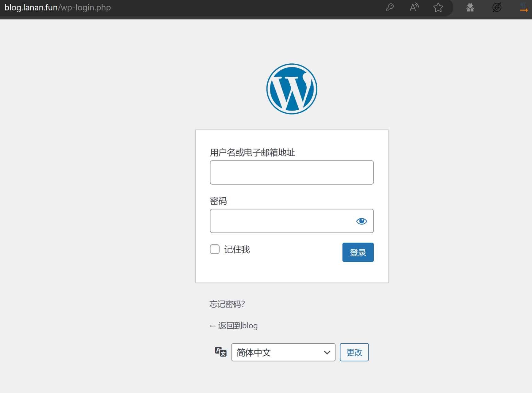
Task: Open the detective figure extension icon
Action: 470,7
